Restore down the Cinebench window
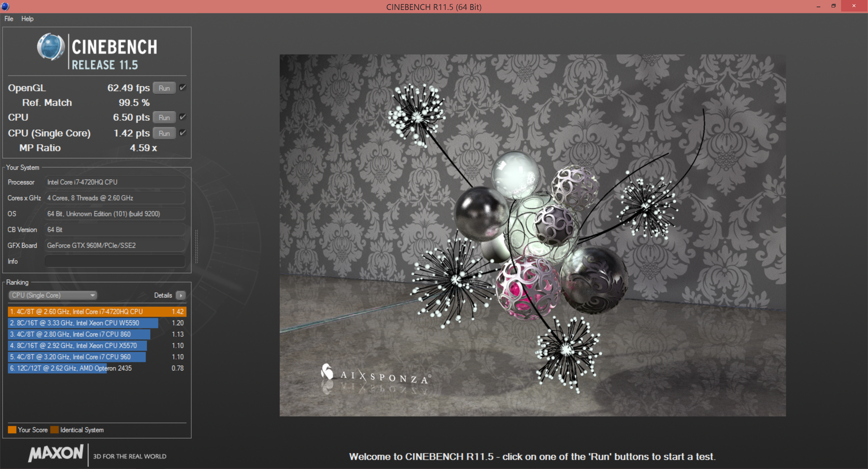The height and width of the screenshot is (469, 868). (x=834, y=6)
